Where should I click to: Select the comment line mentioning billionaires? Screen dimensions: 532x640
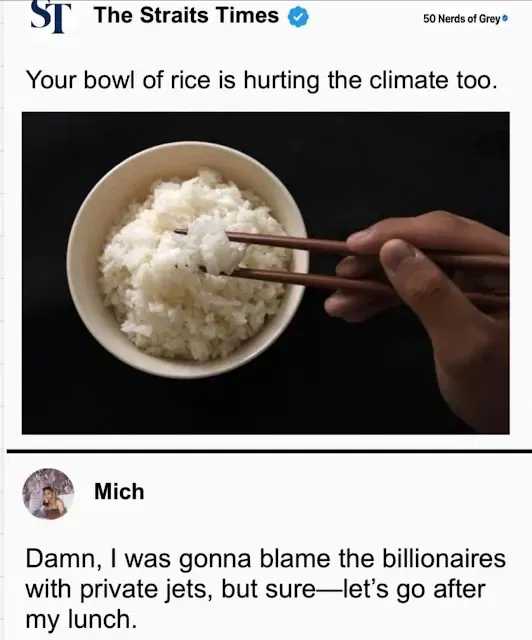(x=265, y=559)
